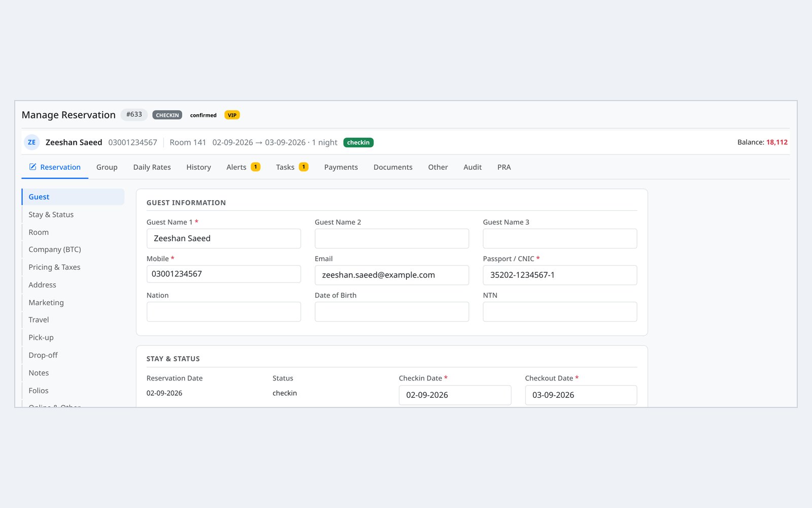Click the Mobile number field
This screenshot has height=508, width=812.
(224, 274)
